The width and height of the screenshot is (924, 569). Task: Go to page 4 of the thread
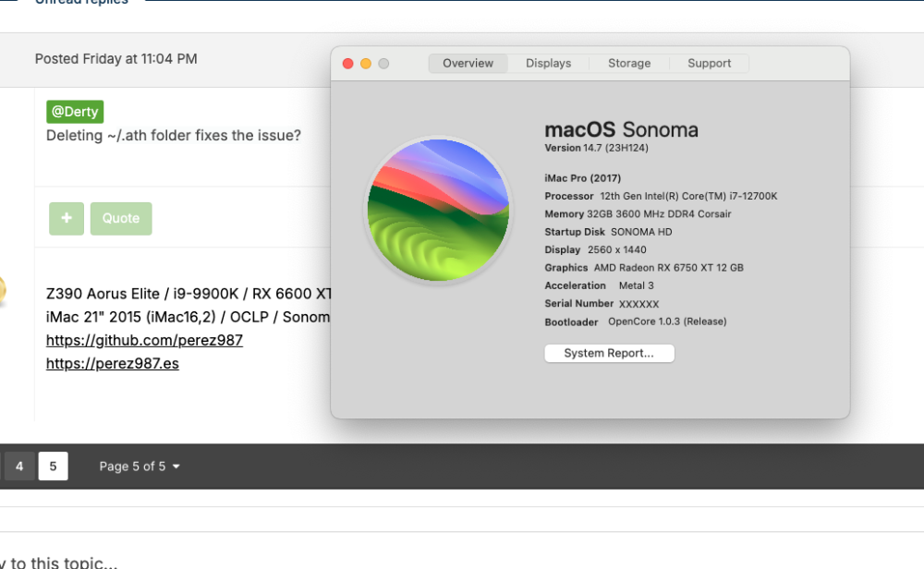click(x=19, y=466)
